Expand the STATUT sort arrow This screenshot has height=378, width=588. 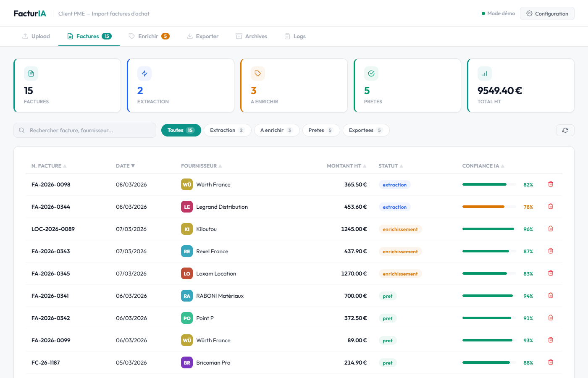click(x=402, y=165)
